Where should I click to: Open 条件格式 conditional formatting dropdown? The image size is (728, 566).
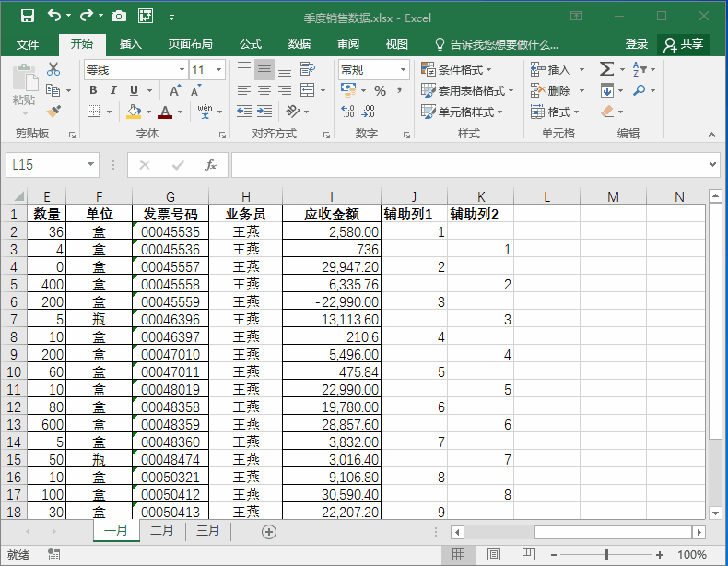pyautogui.click(x=455, y=70)
